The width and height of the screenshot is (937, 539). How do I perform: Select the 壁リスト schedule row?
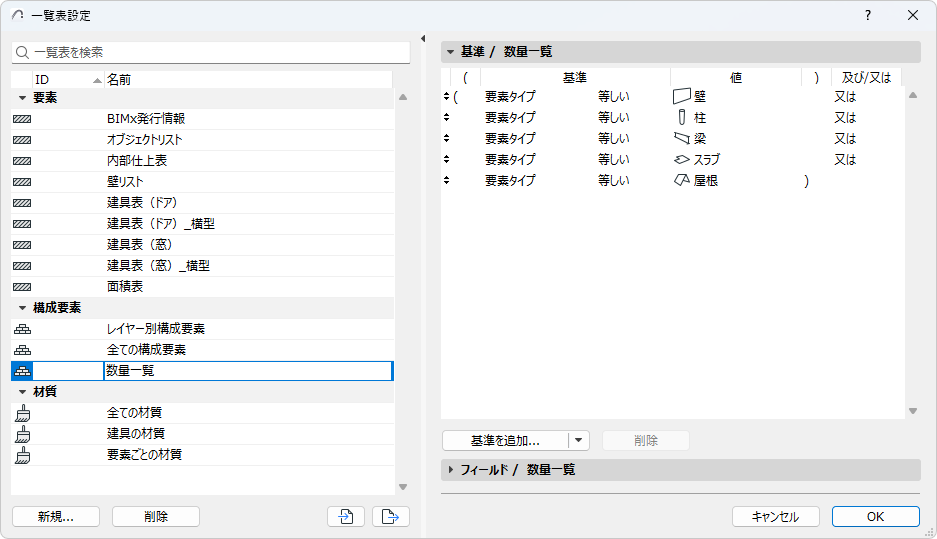[203, 182]
